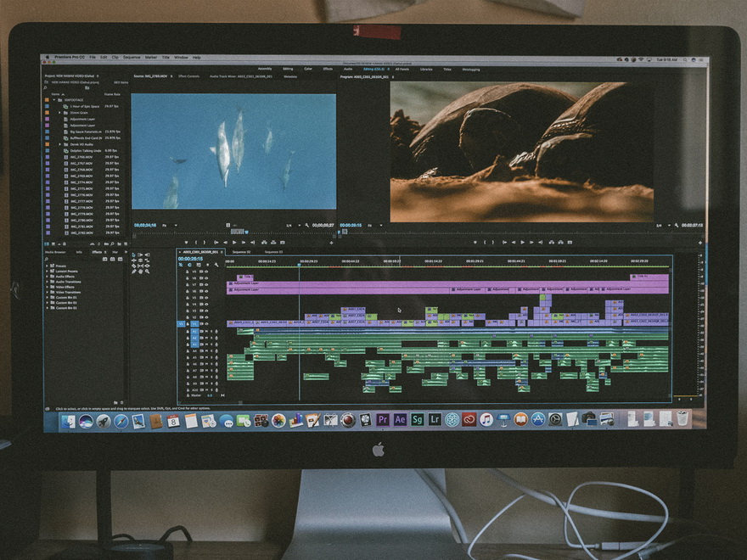The height and width of the screenshot is (560, 747).
Task: Toggle snap magnet in timeline
Action: coord(191,265)
